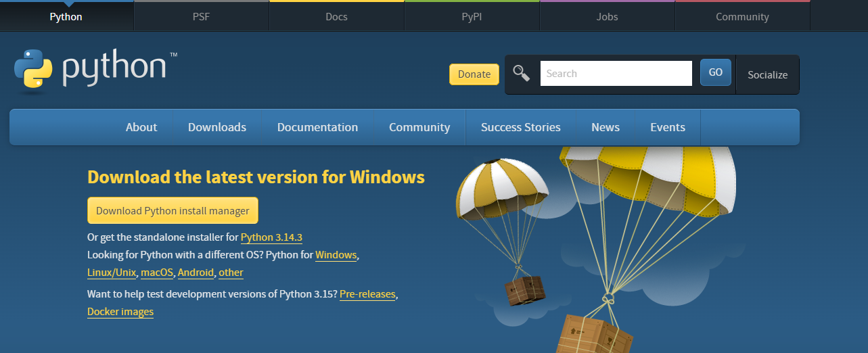Switch to the PSF top tab

point(202,16)
